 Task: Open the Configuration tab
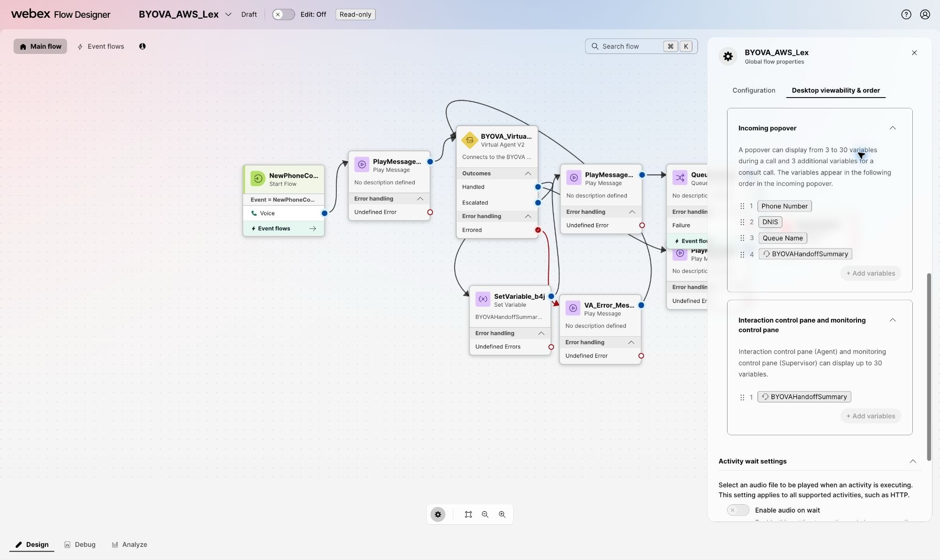[x=754, y=90]
